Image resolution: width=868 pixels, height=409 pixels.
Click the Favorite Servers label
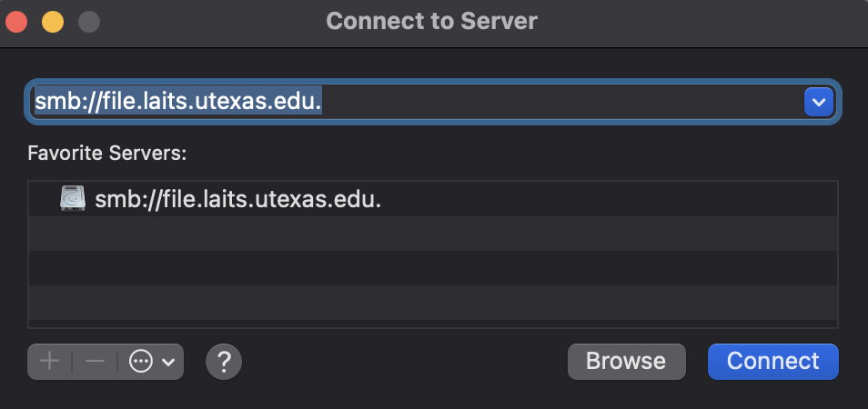pyautogui.click(x=107, y=153)
